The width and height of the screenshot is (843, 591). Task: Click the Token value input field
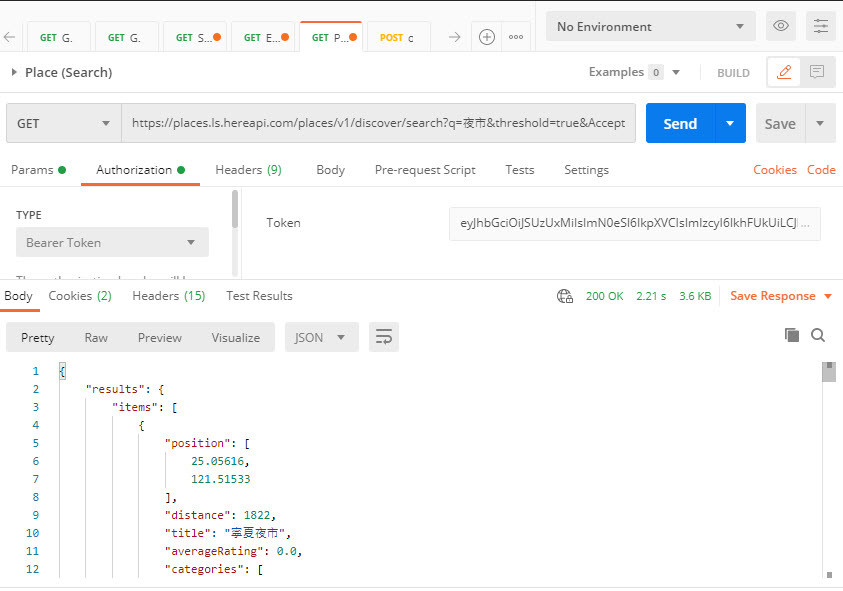(634, 223)
